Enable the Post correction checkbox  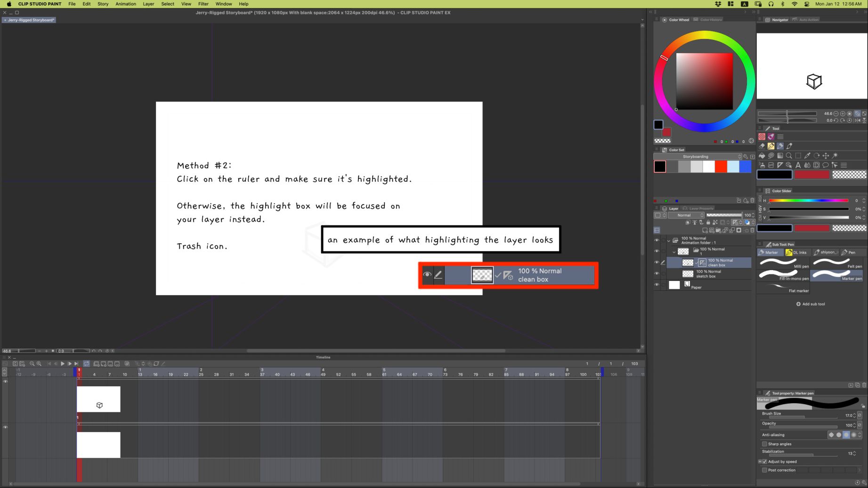click(x=764, y=470)
